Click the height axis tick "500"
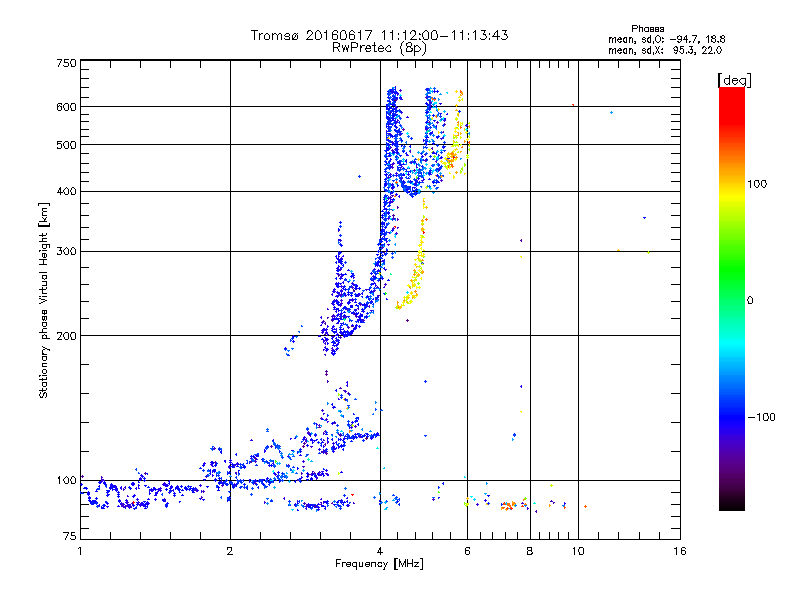This screenshot has width=800, height=600. pos(66,145)
